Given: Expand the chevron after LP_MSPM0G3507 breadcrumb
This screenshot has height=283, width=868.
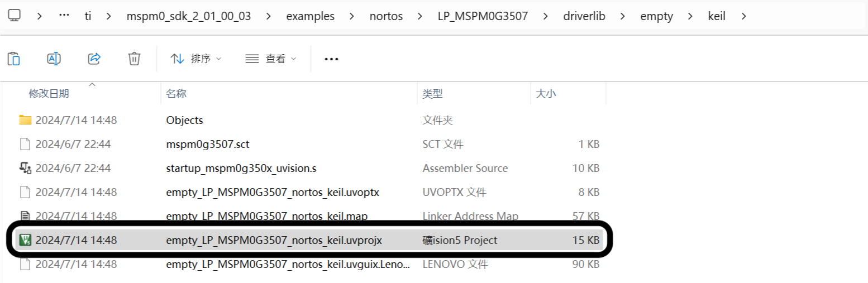Looking at the screenshot, I should pyautogui.click(x=546, y=16).
